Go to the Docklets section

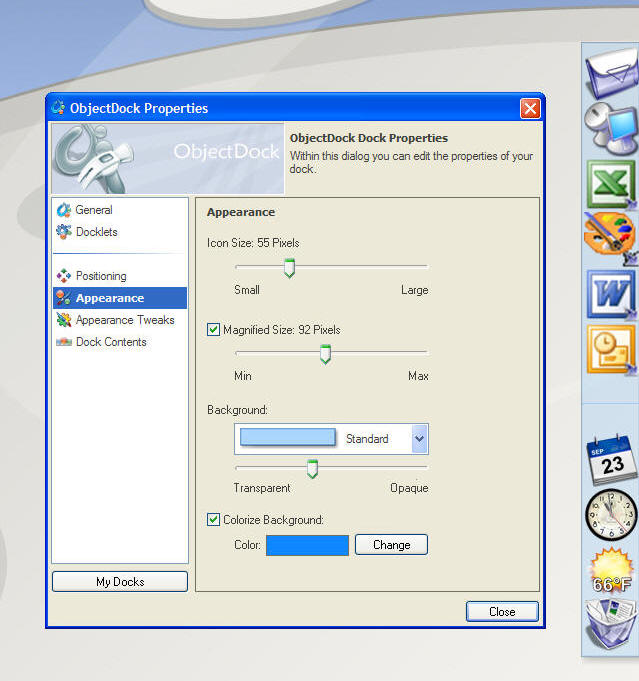pos(120,232)
